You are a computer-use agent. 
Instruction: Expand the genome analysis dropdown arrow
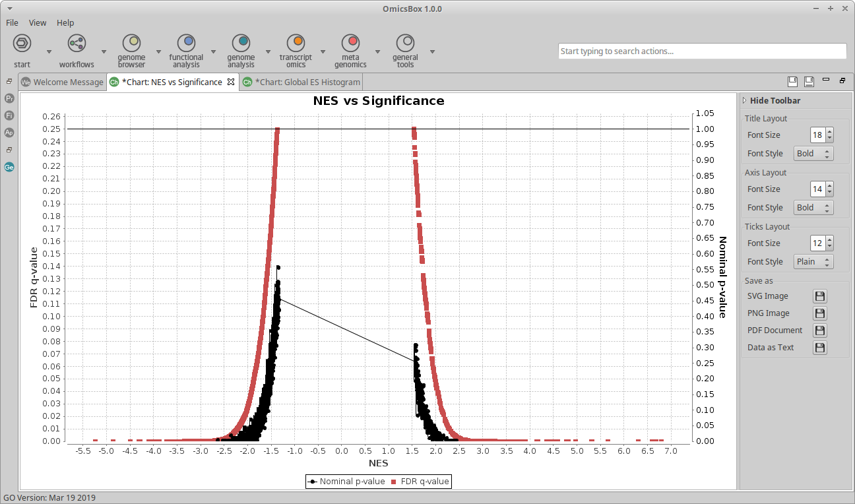click(x=268, y=51)
